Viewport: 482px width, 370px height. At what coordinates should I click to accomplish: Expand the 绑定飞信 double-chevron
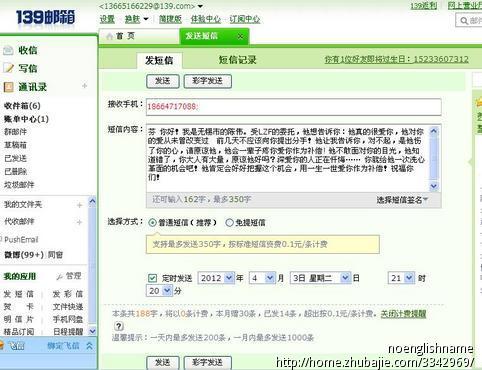89,346
